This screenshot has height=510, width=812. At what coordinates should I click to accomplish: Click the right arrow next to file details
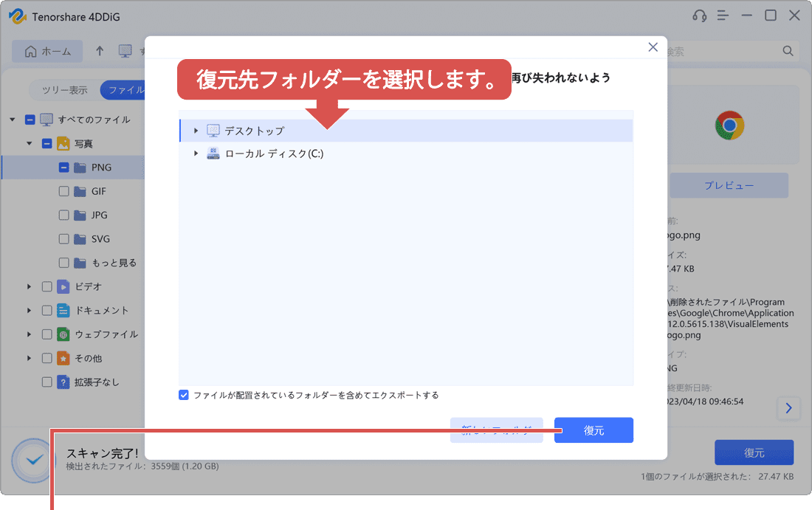click(788, 408)
